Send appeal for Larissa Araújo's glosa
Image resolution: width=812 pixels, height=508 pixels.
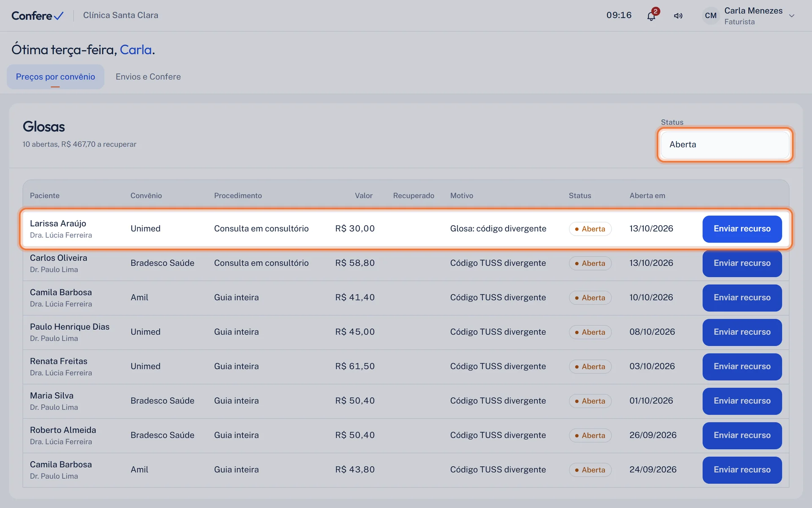click(742, 229)
